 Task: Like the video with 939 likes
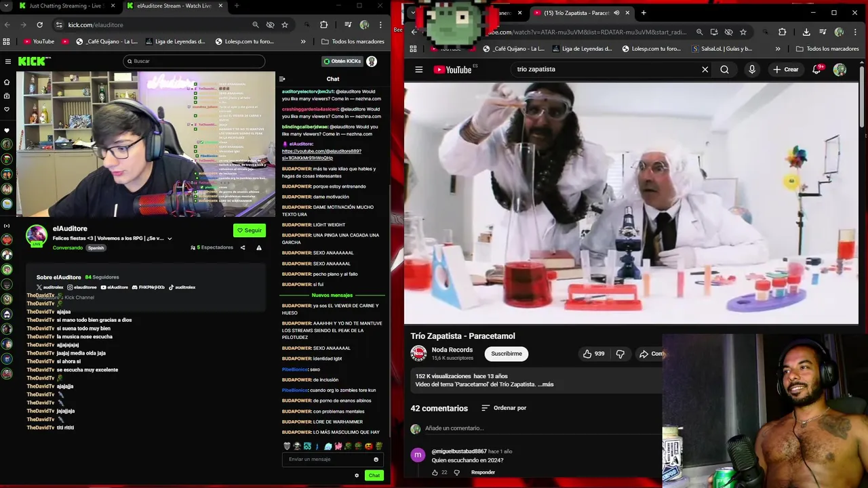(x=593, y=354)
